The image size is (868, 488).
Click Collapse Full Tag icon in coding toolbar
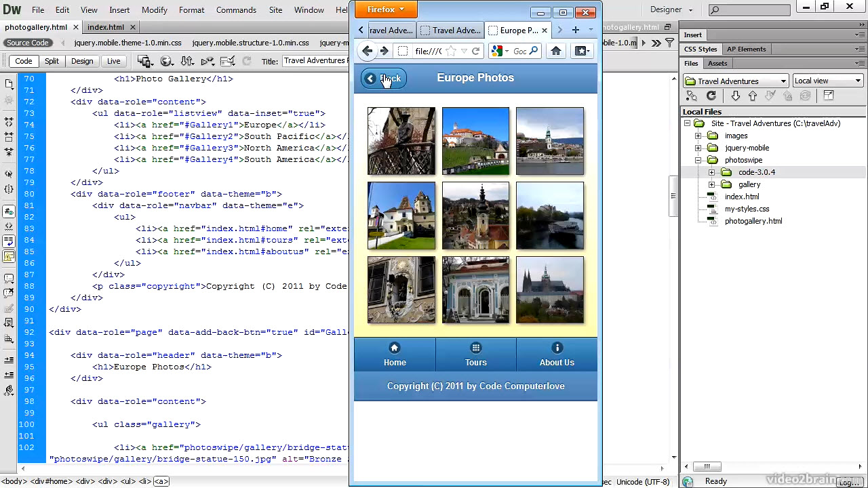[9, 122]
